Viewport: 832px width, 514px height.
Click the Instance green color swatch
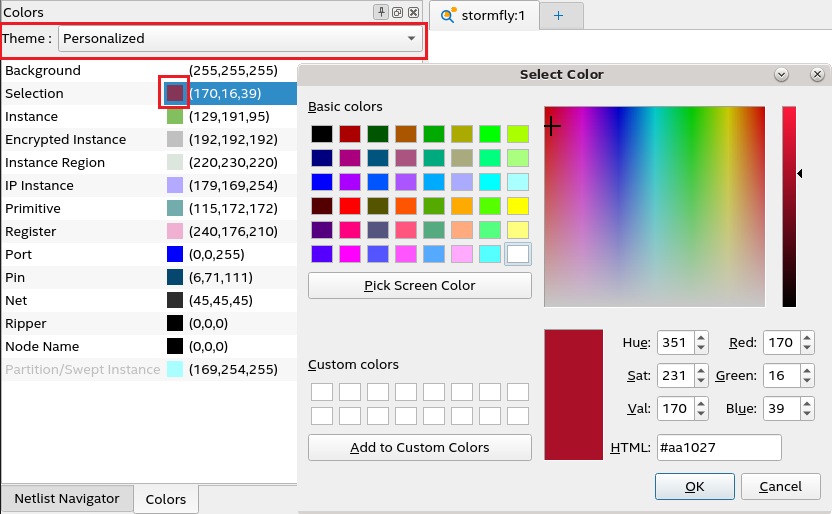(175, 117)
